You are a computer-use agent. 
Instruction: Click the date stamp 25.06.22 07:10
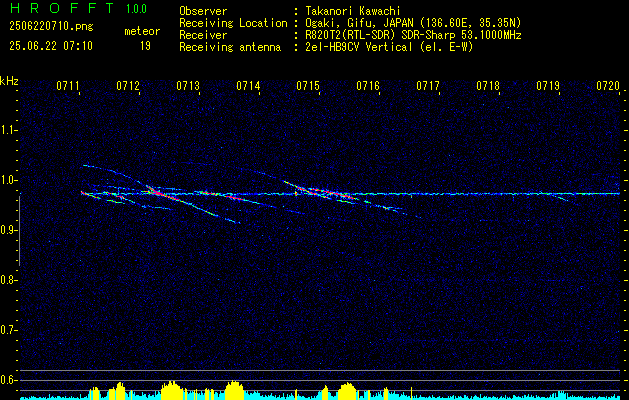(51, 46)
